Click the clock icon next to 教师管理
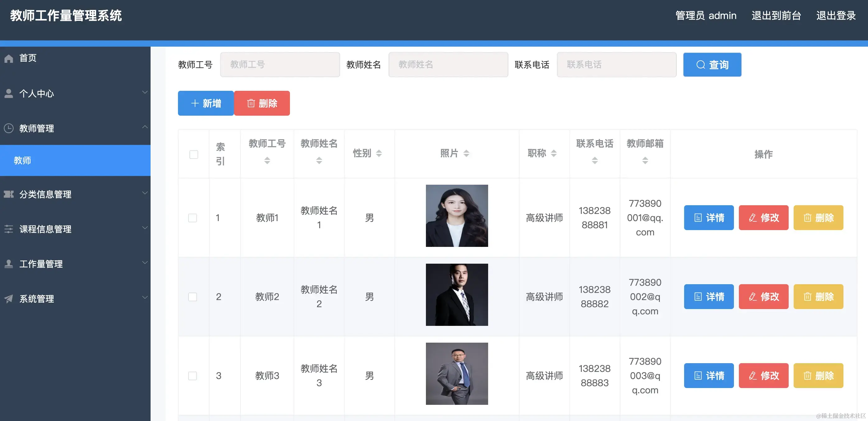The width and height of the screenshot is (868, 421). click(x=8, y=128)
